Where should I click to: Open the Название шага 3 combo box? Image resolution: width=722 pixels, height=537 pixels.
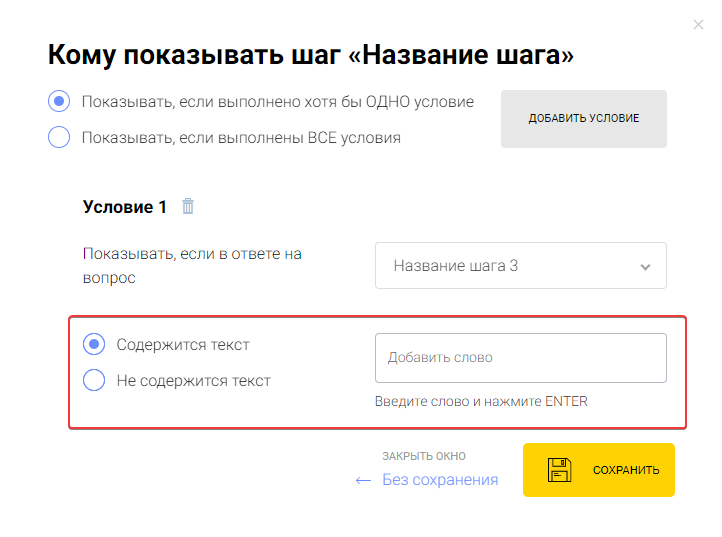click(x=520, y=266)
